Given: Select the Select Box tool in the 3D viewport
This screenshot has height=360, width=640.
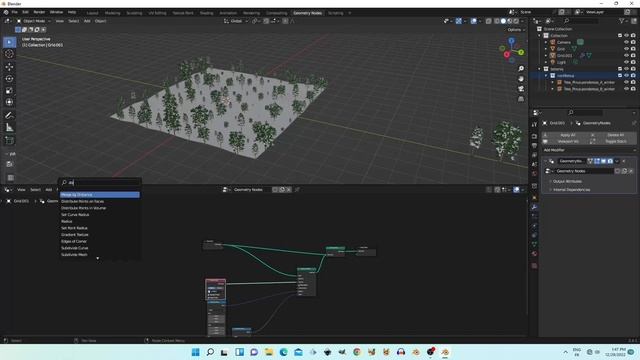Looking at the screenshot, I should (9, 42).
